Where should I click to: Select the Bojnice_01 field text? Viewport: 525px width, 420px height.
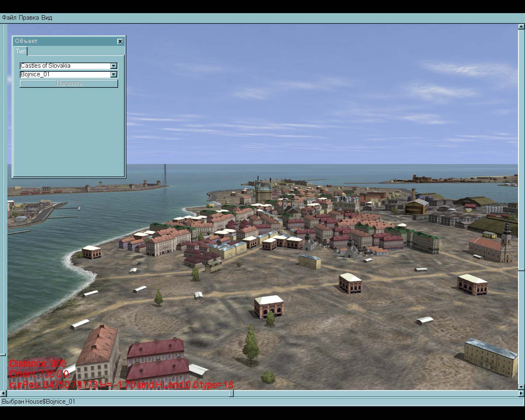(35, 74)
